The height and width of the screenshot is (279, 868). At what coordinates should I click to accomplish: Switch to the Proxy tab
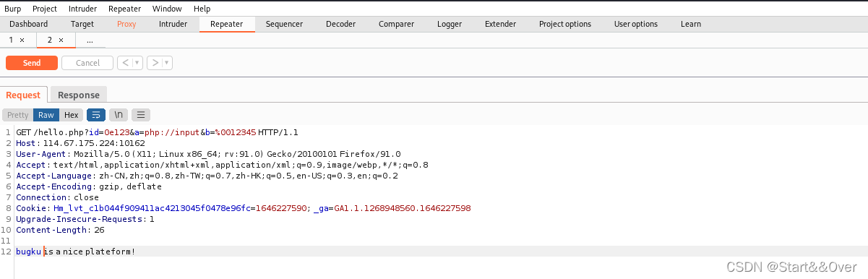(126, 24)
